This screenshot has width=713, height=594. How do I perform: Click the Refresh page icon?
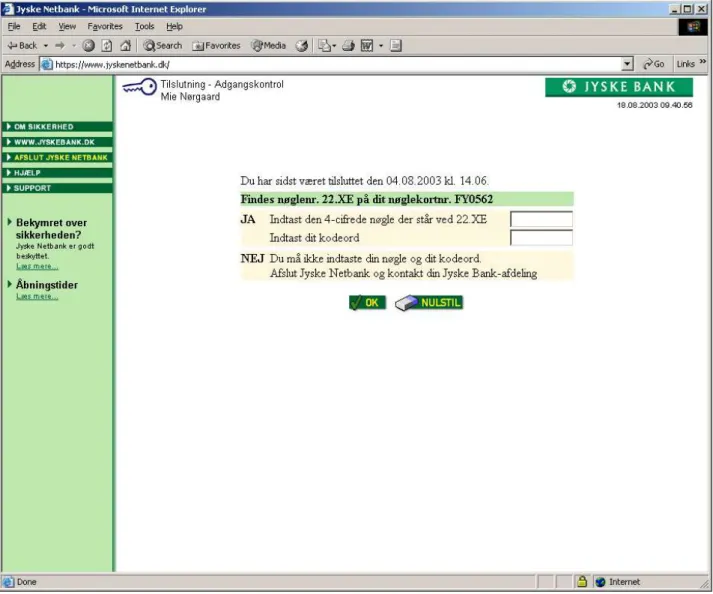tap(107, 45)
